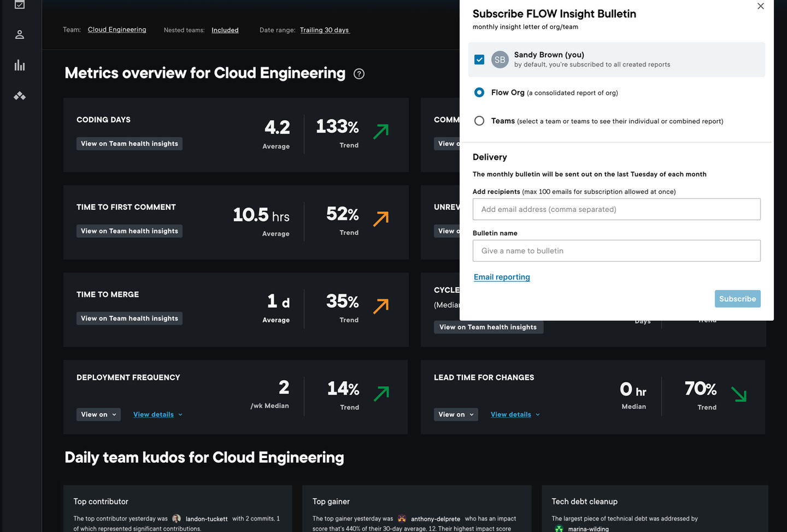Click landon-tuckett's avatar in Top contributor

[x=177, y=518]
